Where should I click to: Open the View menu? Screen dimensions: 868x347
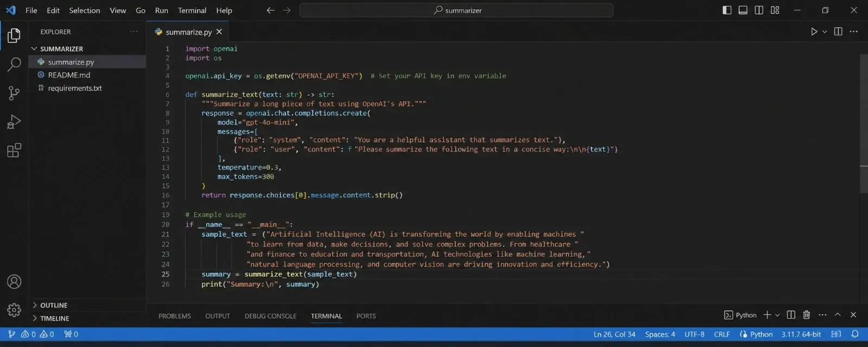118,10
